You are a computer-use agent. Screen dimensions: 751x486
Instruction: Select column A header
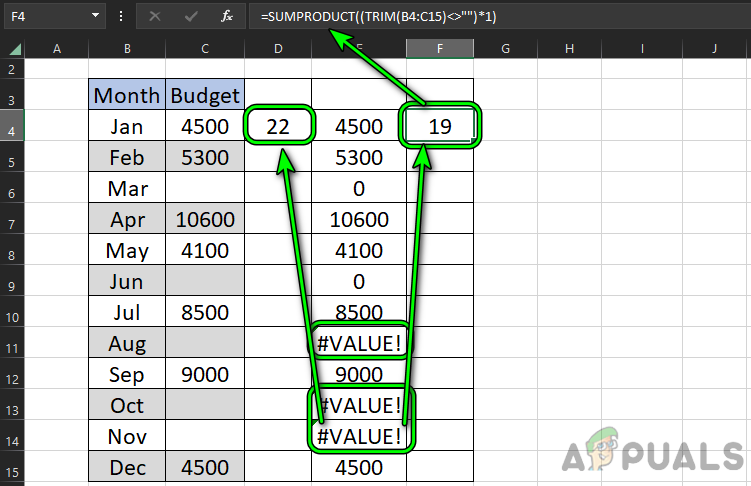(57, 49)
